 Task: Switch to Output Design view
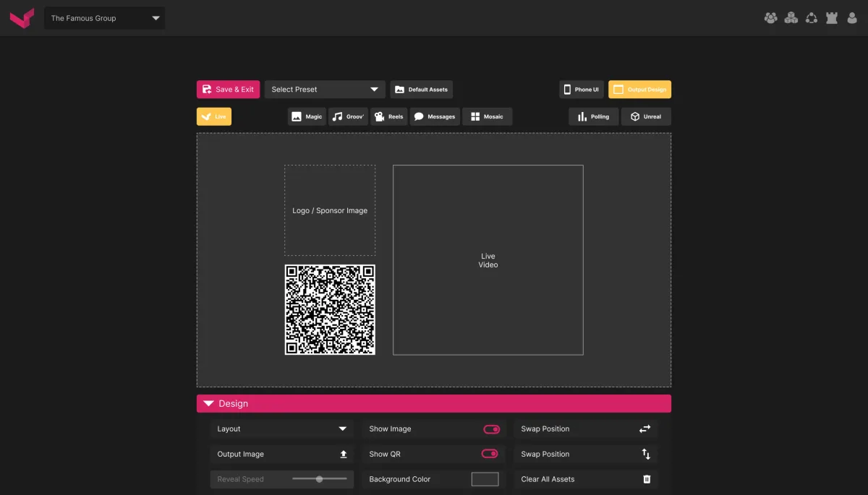pos(639,90)
